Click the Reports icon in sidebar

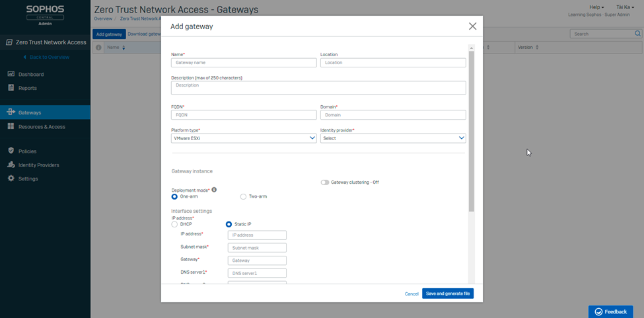tap(11, 88)
